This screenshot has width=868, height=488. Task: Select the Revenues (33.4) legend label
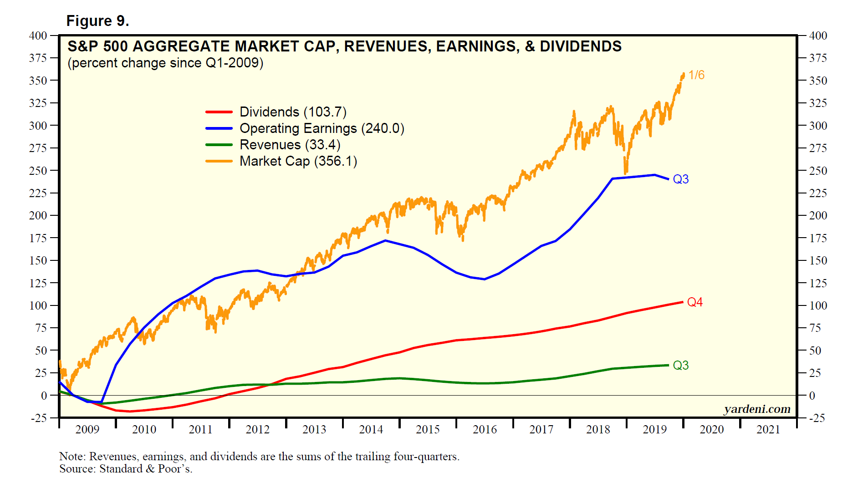click(x=290, y=145)
